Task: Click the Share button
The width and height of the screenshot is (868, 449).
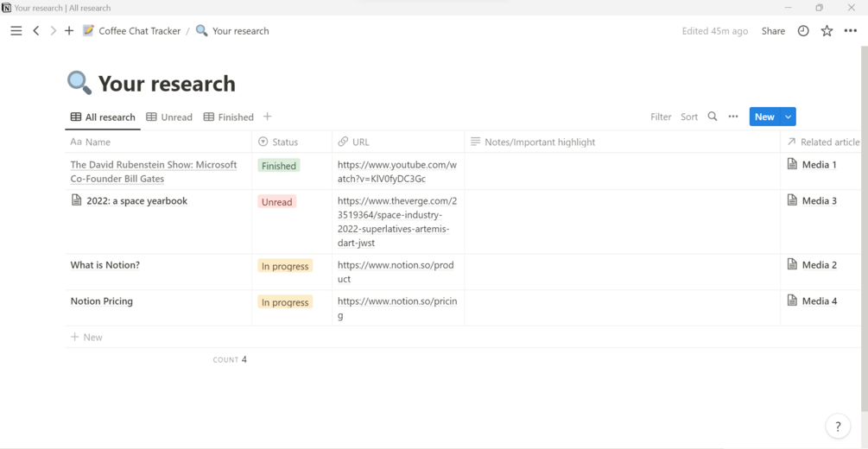Action: [x=773, y=31]
